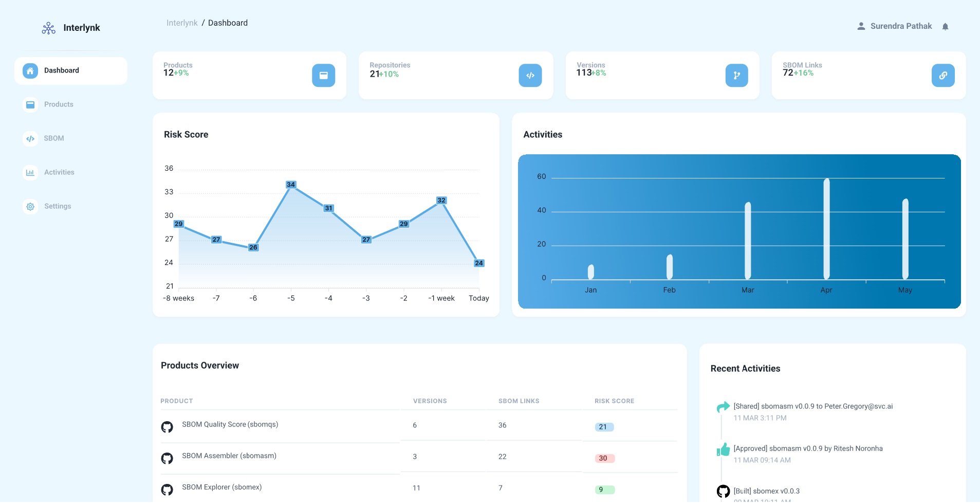
Task: Click the Interlynk breadcrumb link
Action: 182,23
